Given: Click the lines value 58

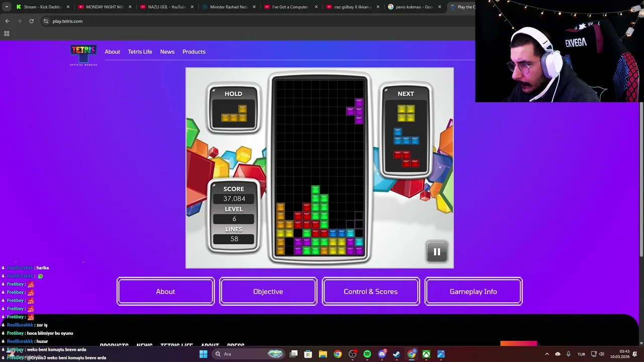Looking at the screenshot, I should (234, 239).
